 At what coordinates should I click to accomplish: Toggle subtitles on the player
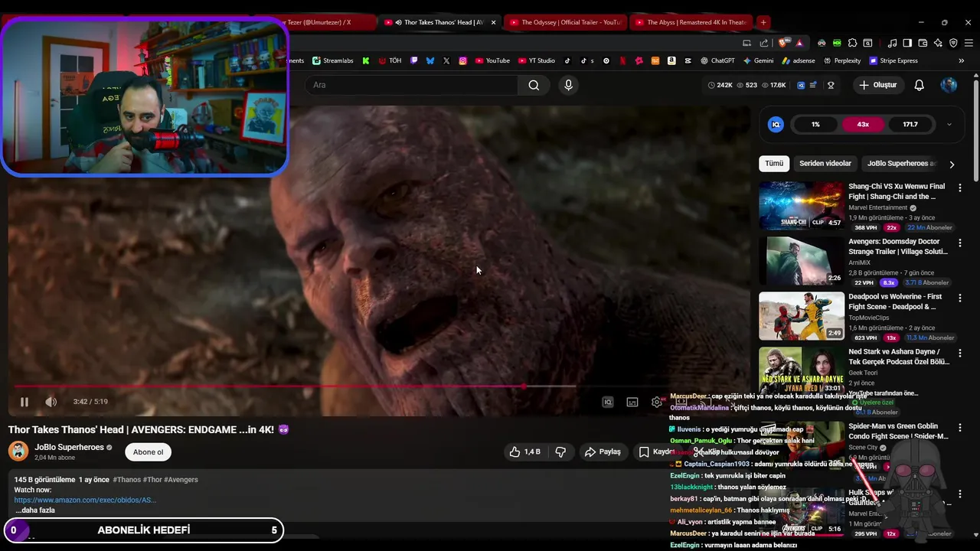[x=632, y=402]
